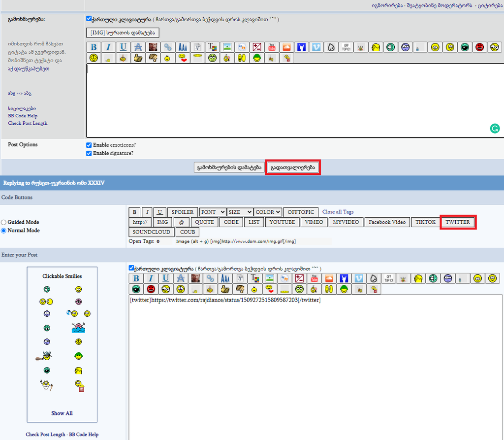Click the Close all Tags link
Image resolution: width=504 pixels, height=440 pixels.
pyautogui.click(x=338, y=212)
